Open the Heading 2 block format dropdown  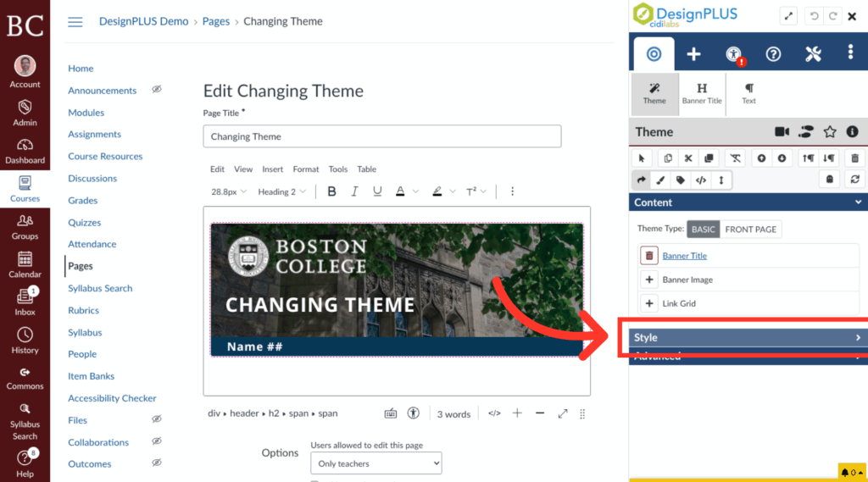coord(281,191)
